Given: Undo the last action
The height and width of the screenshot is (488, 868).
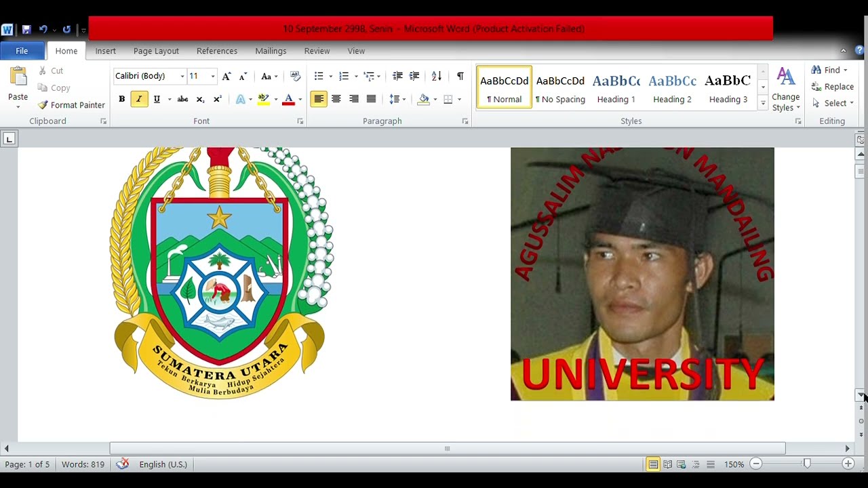Looking at the screenshot, I should (43, 29).
